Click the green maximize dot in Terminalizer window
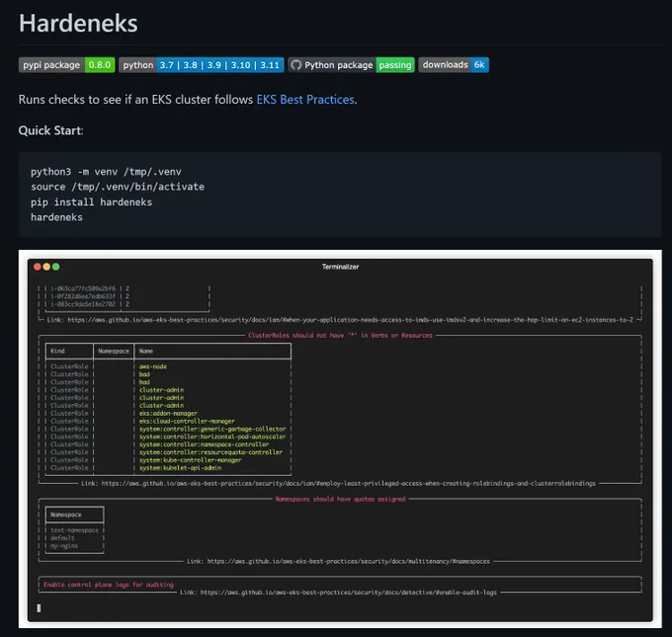 point(55,267)
